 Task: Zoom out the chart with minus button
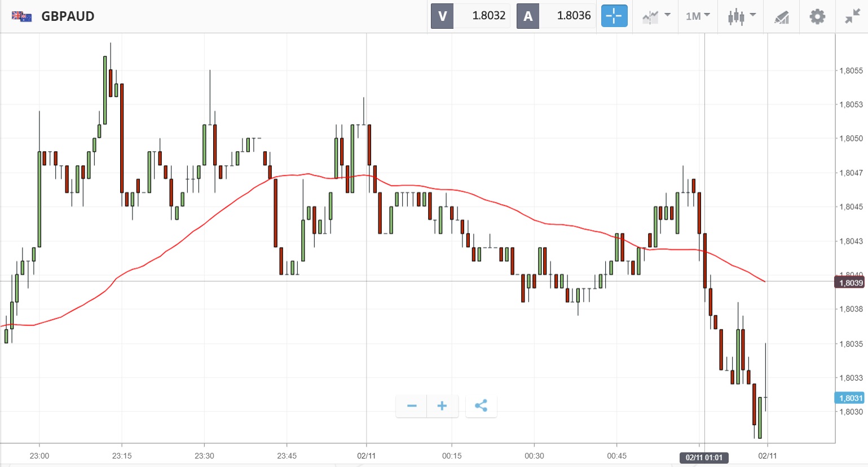click(412, 406)
